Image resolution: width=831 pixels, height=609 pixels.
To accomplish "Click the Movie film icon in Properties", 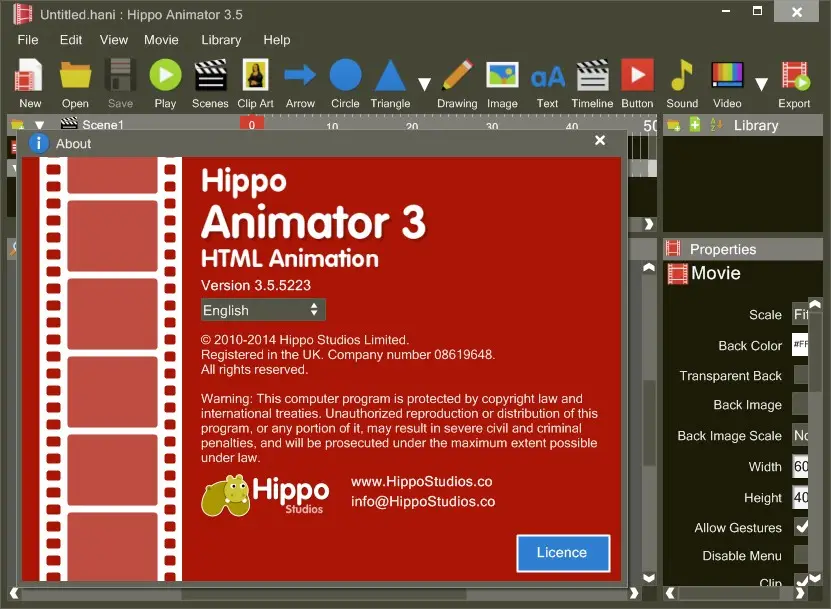I will click(x=677, y=273).
